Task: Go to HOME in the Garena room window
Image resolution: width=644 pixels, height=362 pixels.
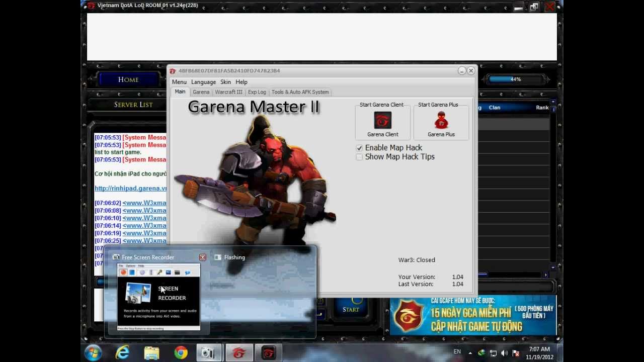Action: (x=128, y=79)
